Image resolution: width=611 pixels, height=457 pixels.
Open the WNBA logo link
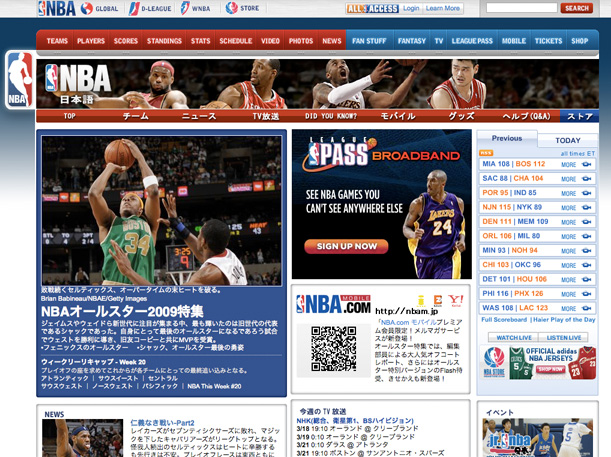tap(195, 8)
